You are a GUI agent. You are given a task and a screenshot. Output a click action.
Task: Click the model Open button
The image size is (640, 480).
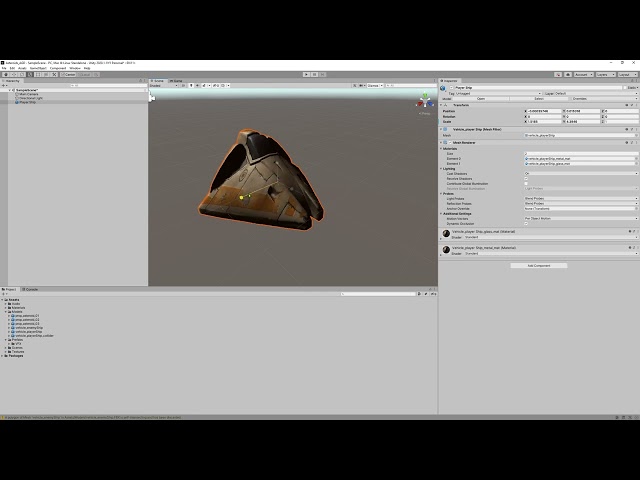coord(481,99)
